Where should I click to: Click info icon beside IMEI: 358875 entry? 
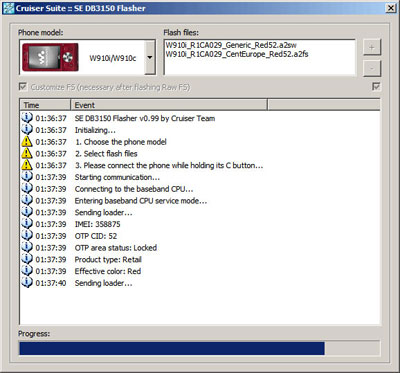pos(27,224)
